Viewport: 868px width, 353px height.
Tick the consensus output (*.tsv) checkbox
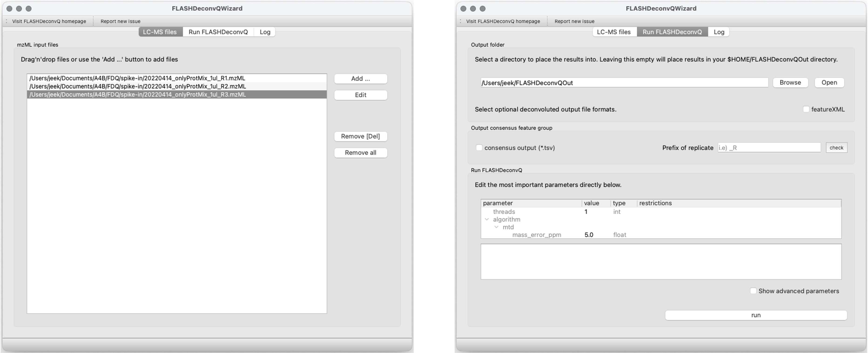click(479, 148)
